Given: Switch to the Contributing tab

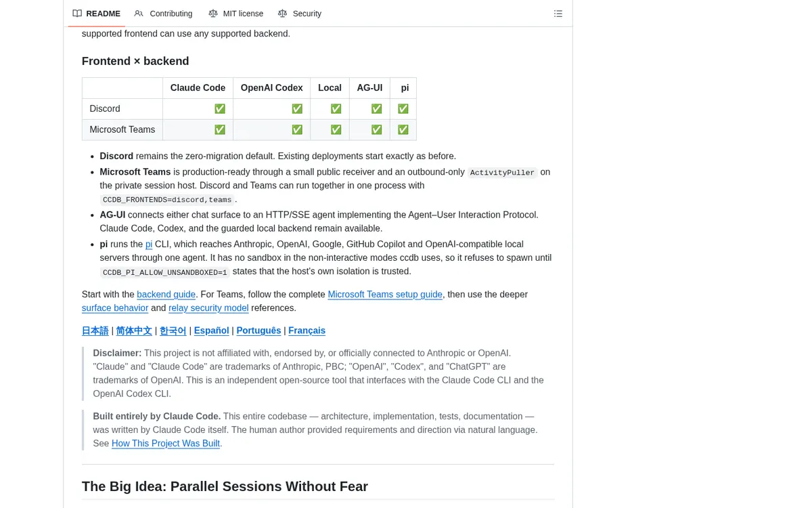Looking at the screenshot, I should [163, 14].
